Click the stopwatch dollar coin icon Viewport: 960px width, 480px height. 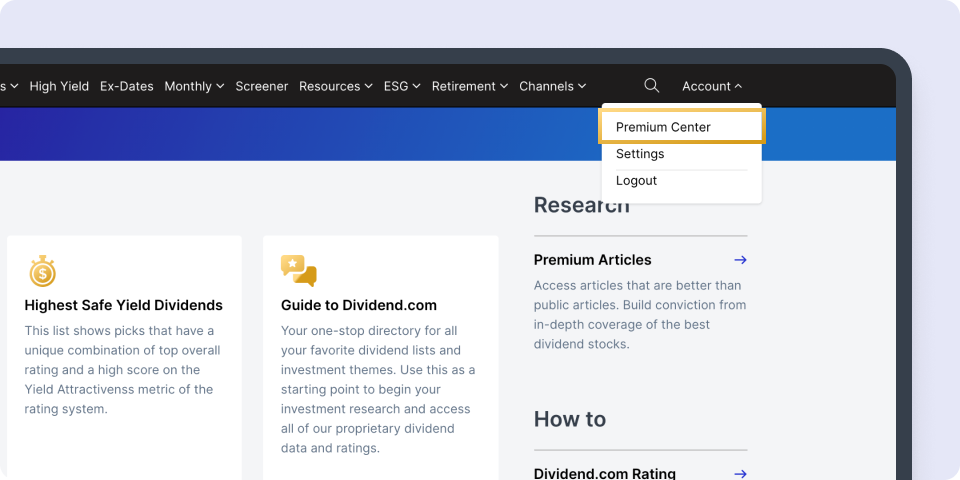click(43, 271)
